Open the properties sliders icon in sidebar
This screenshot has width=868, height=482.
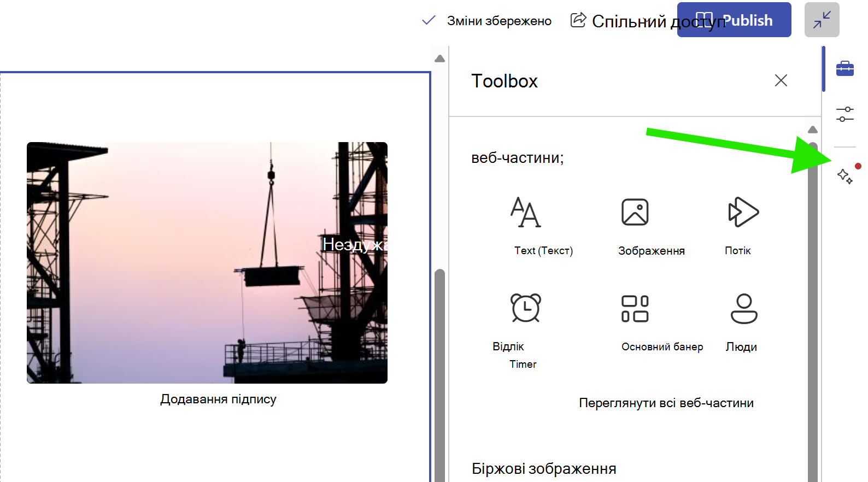pyautogui.click(x=844, y=114)
